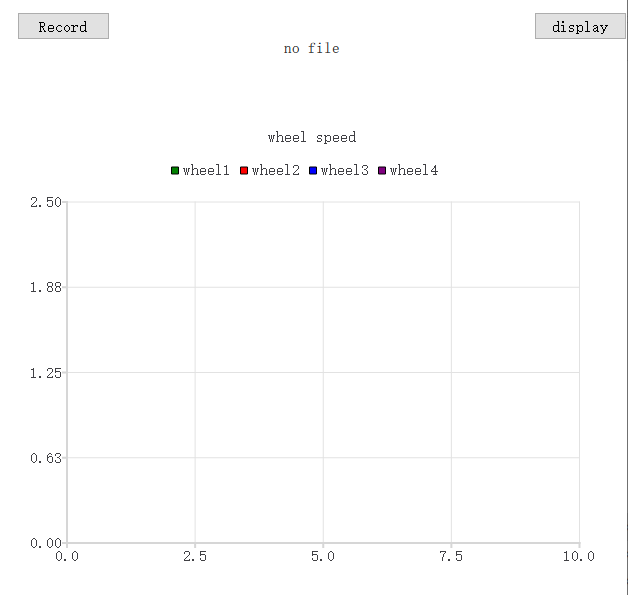Screen dimensions: 628x595
Task: Click the 1.88 y-axis label
Action: click(46, 287)
